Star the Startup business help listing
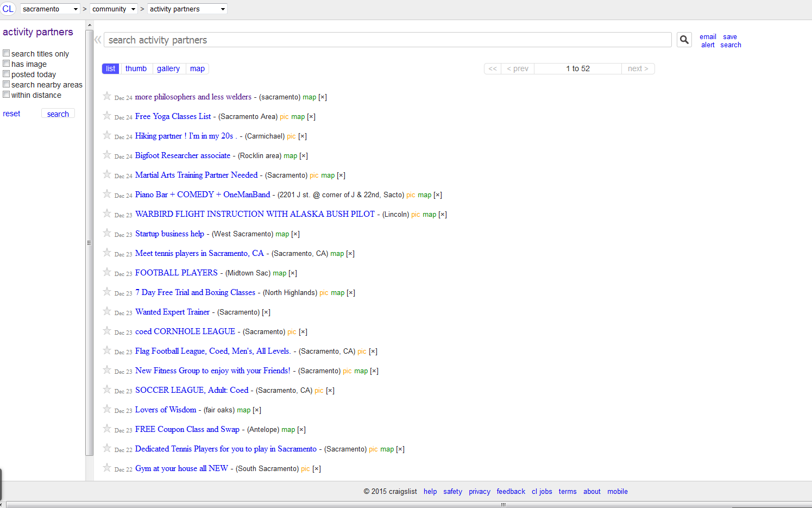The height and width of the screenshot is (508, 812). click(107, 233)
